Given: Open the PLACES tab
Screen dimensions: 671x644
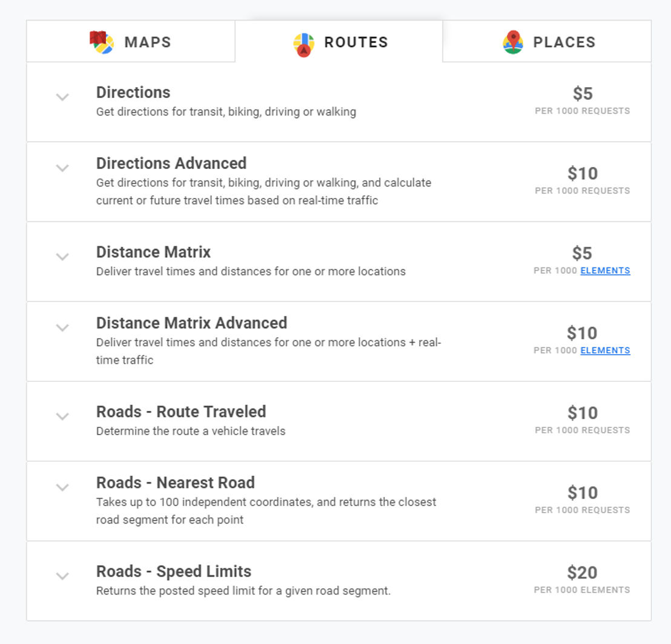Looking at the screenshot, I should [x=547, y=42].
